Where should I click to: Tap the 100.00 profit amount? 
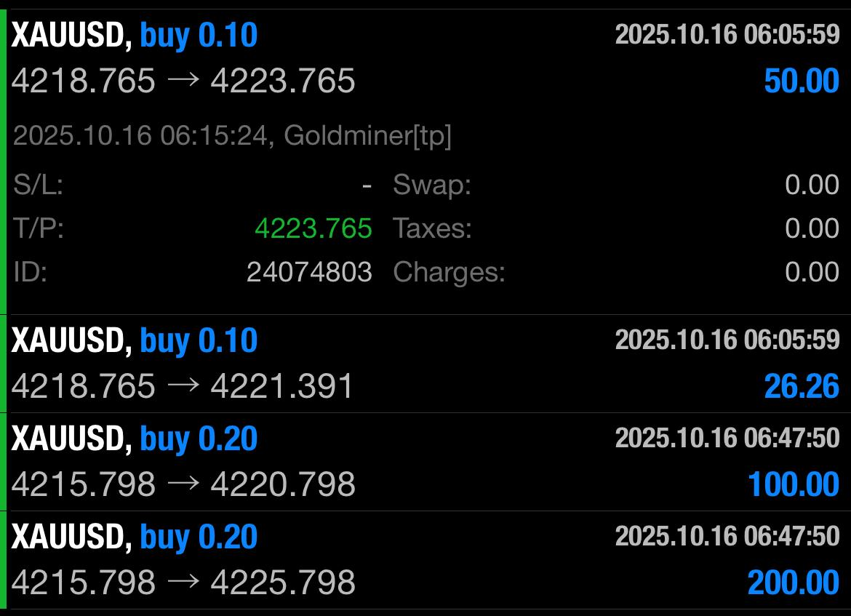coord(793,484)
